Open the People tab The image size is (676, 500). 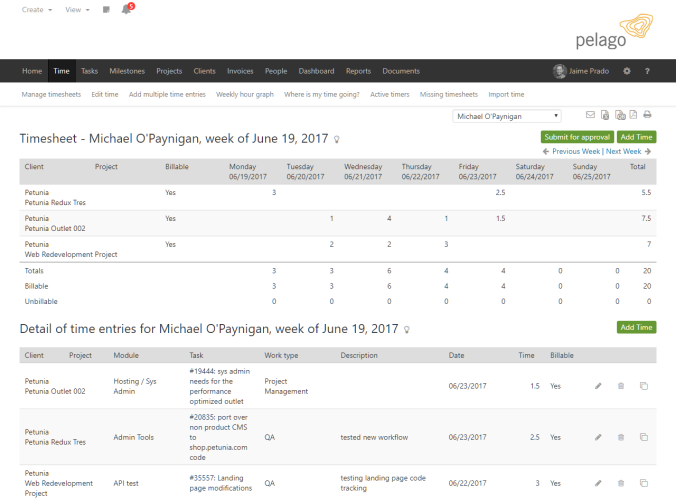[x=276, y=71]
